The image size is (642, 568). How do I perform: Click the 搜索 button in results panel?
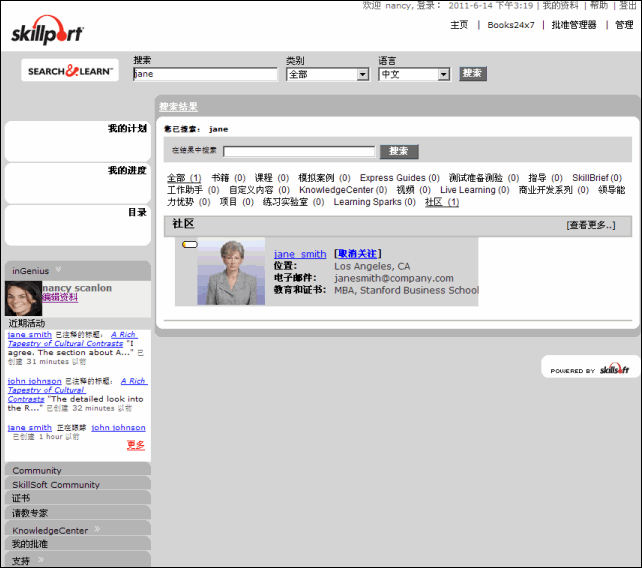(399, 151)
